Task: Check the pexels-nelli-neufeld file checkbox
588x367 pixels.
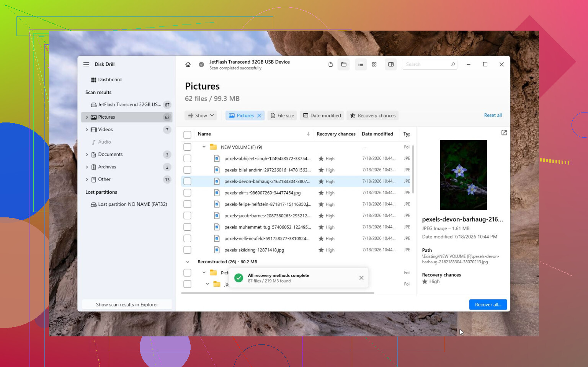Action: pos(187,238)
